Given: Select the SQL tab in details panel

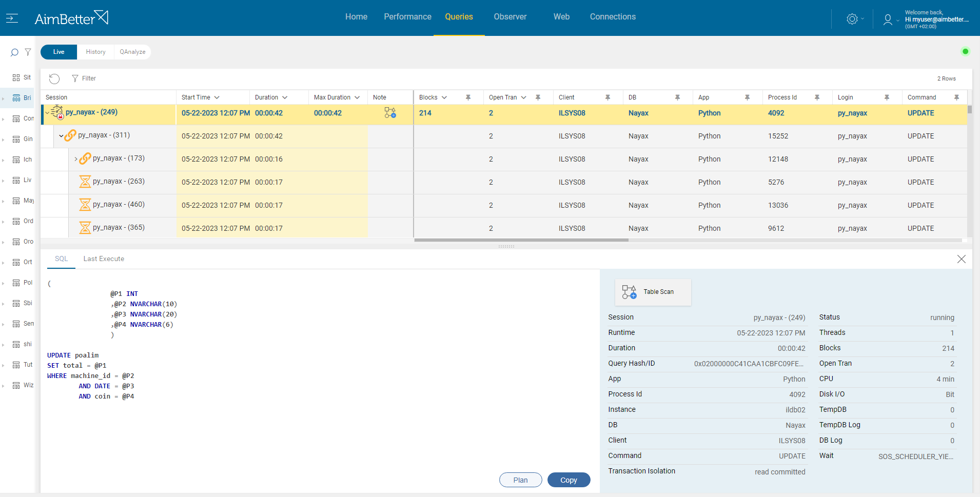Looking at the screenshot, I should click(x=61, y=259).
